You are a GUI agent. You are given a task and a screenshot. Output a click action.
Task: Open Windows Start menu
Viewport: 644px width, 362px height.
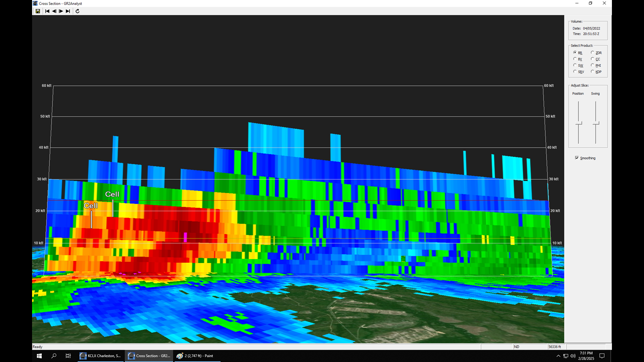pyautogui.click(x=39, y=356)
